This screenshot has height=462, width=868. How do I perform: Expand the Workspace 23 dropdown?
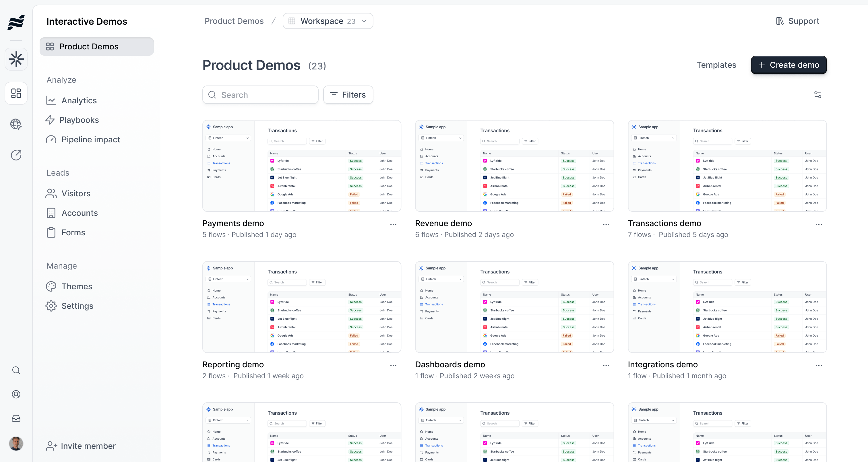[328, 21]
